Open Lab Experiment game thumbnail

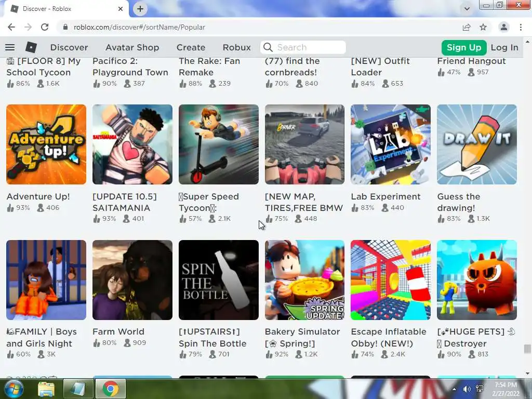click(x=391, y=144)
